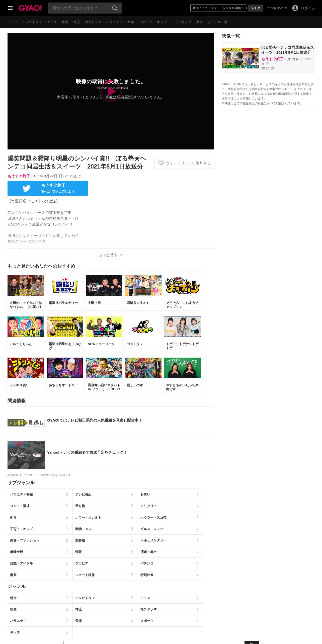Open the 特別映像 subgenre row
The height and width of the screenshot is (644, 322).
(171, 575)
